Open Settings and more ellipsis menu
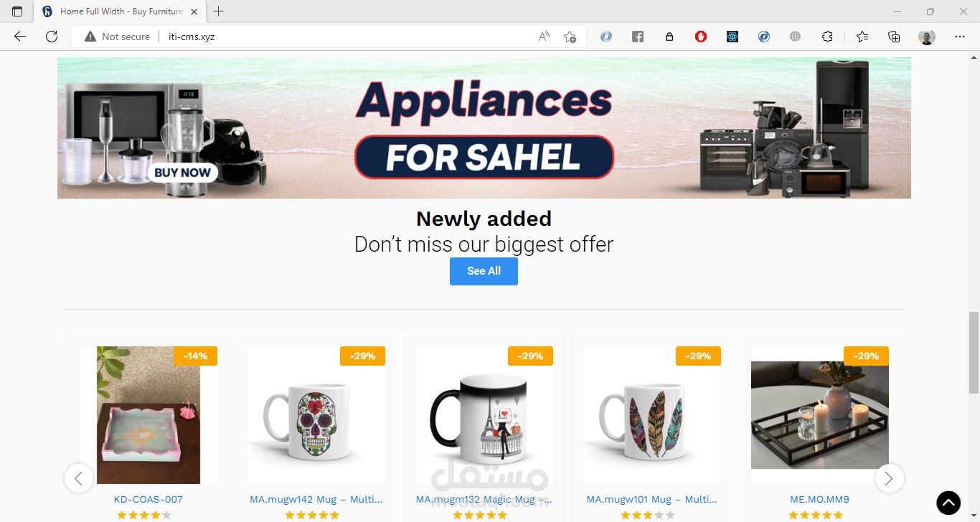The width and height of the screenshot is (980, 522). (x=960, y=37)
